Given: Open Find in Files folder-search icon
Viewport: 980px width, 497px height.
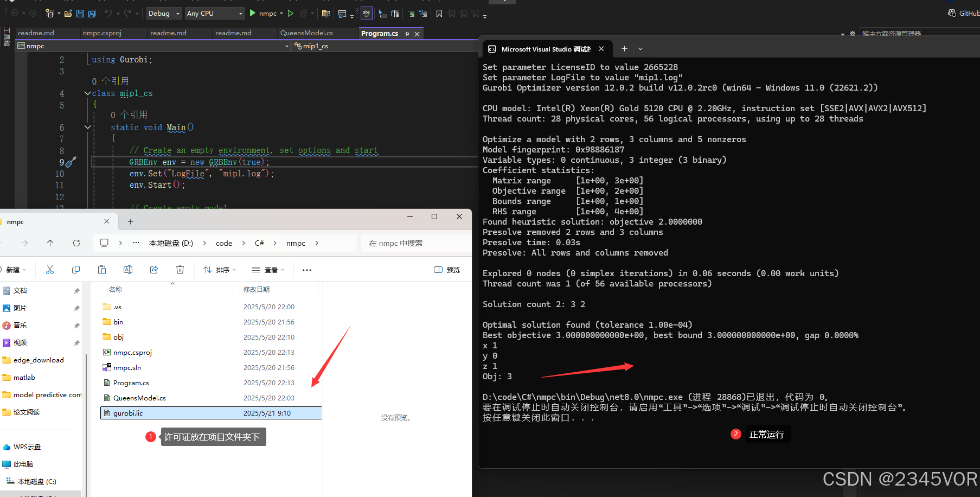Looking at the screenshot, I should (326, 13).
